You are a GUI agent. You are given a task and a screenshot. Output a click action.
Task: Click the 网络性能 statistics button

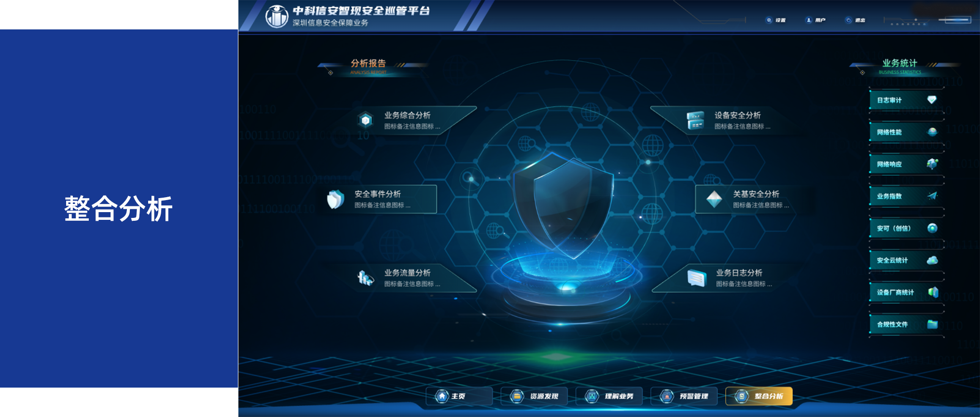pos(907,132)
